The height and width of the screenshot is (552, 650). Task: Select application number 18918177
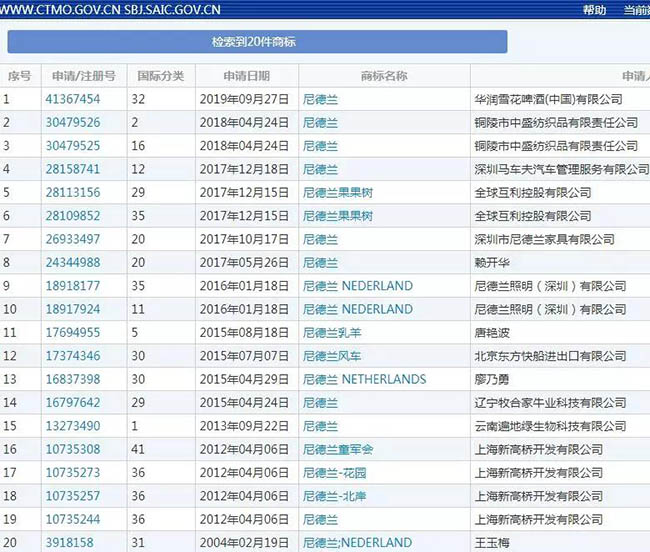73,286
